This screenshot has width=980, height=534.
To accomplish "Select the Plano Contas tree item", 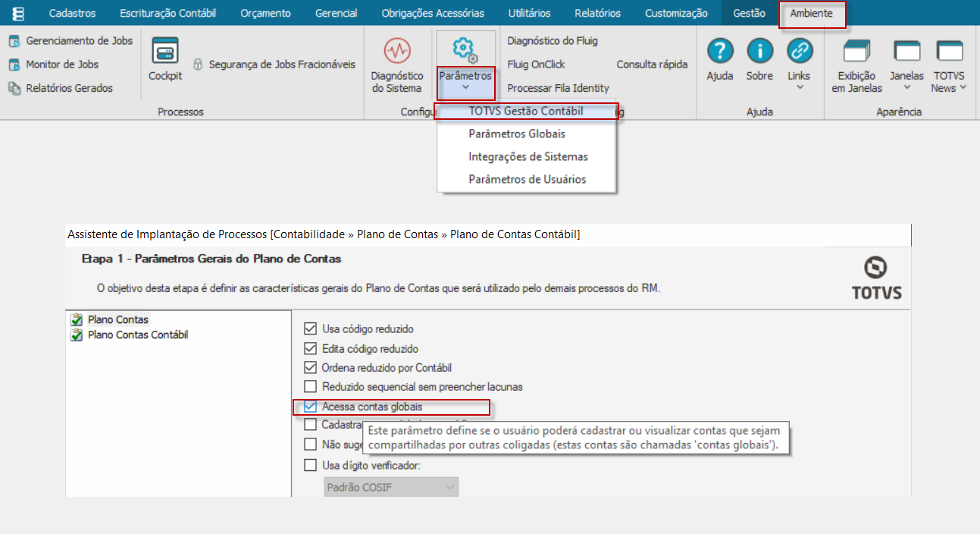I will tap(118, 319).
